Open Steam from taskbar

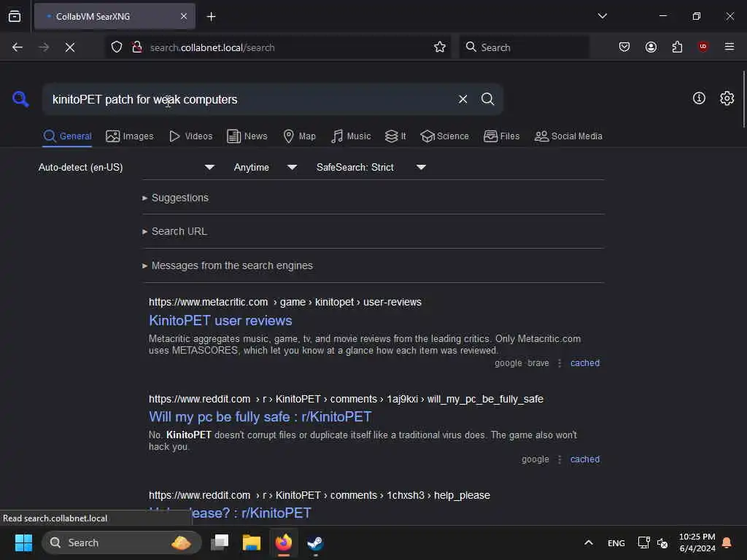pyautogui.click(x=315, y=542)
